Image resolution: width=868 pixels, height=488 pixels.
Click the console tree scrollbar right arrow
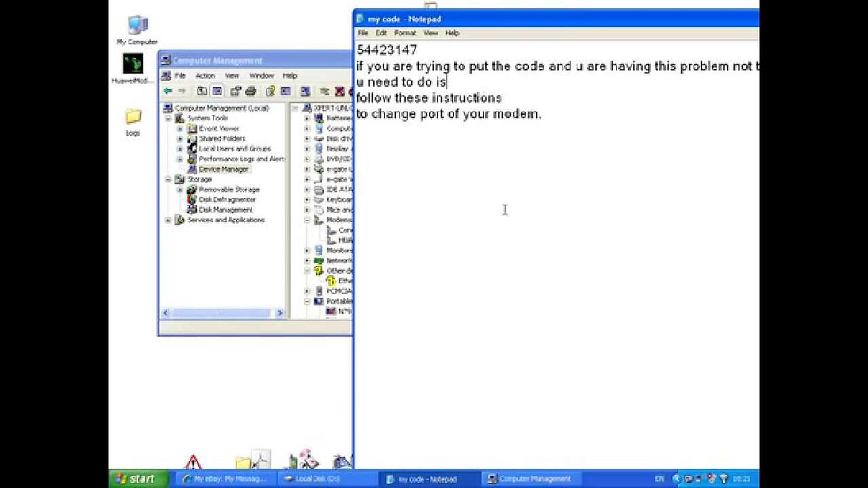point(280,314)
